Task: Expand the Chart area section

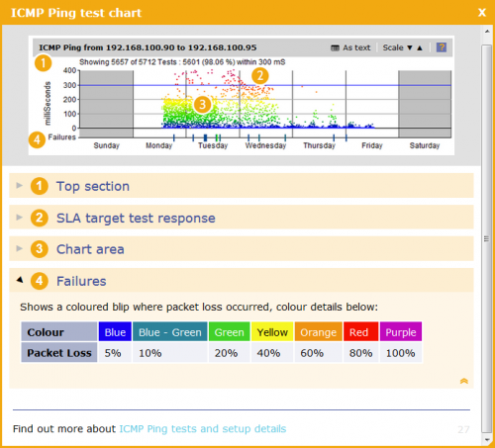Action: [x=242, y=249]
